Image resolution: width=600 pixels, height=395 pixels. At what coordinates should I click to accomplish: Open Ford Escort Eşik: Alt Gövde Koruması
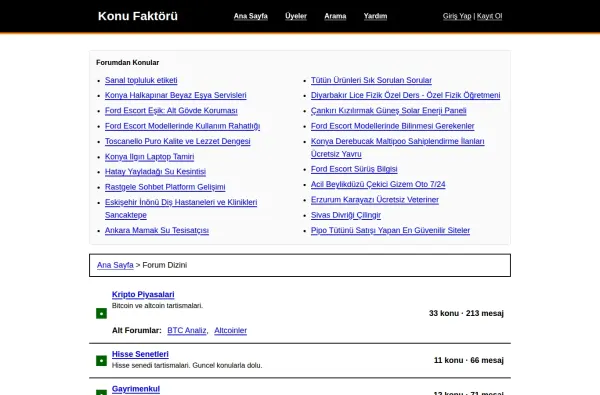click(171, 110)
